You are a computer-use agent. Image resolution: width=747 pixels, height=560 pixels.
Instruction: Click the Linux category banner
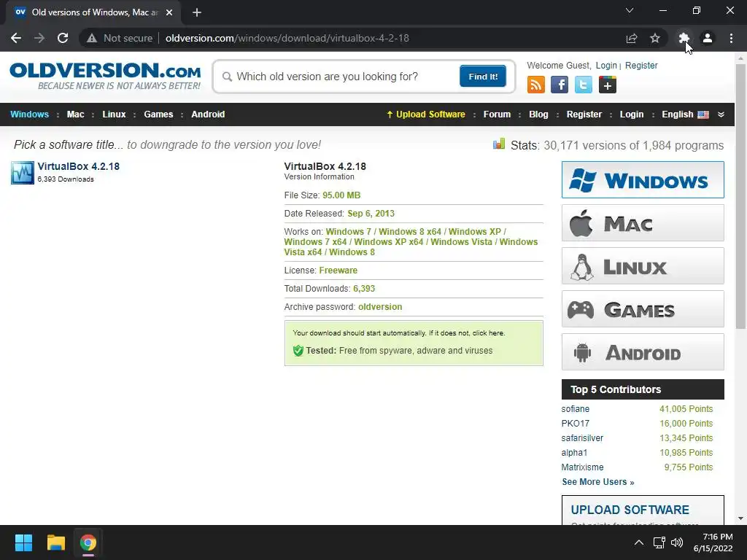click(x=643, y=265)
